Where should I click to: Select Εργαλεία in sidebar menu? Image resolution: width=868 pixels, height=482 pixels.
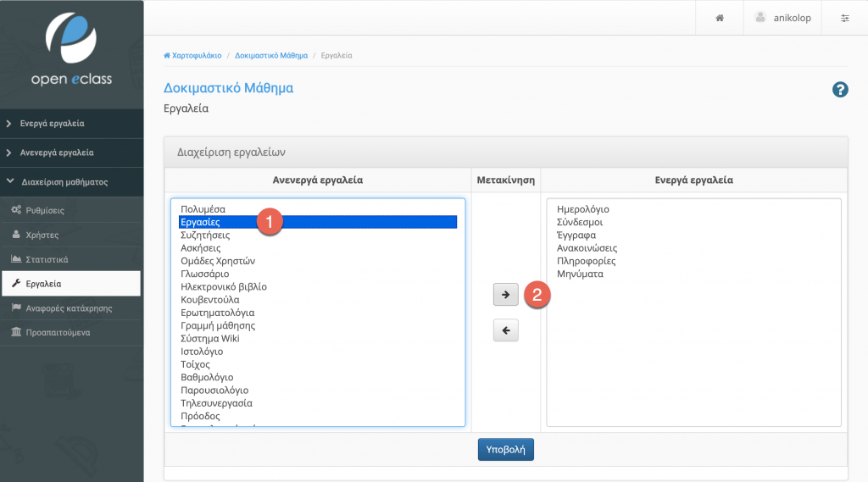click(71, 283)
